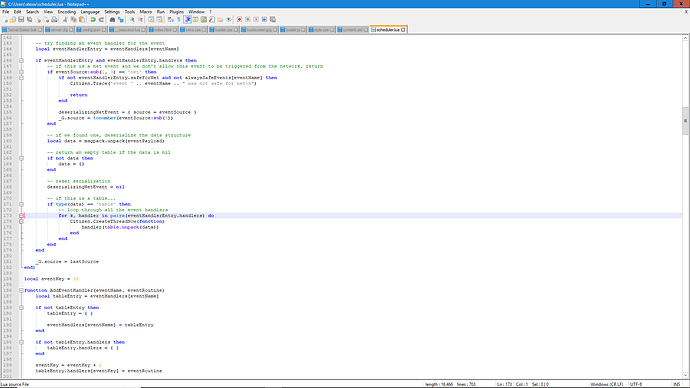Undo the last edit with green arrow
This screenshot has height=388, width=690.
click(x=93, y=19)
